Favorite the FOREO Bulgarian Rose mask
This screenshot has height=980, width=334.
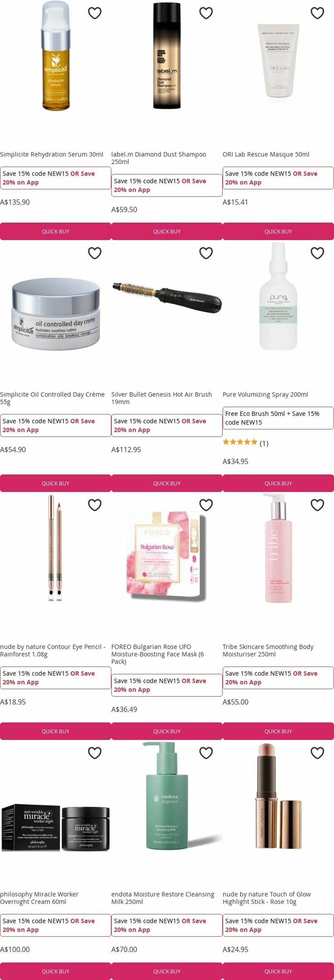coord(206,505)
